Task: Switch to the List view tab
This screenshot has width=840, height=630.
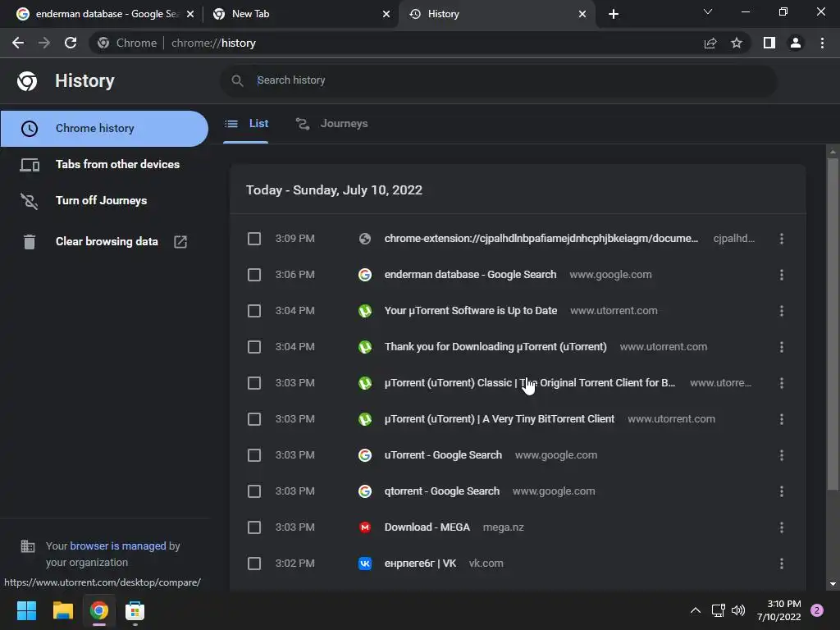Action: tap(246, 124)
